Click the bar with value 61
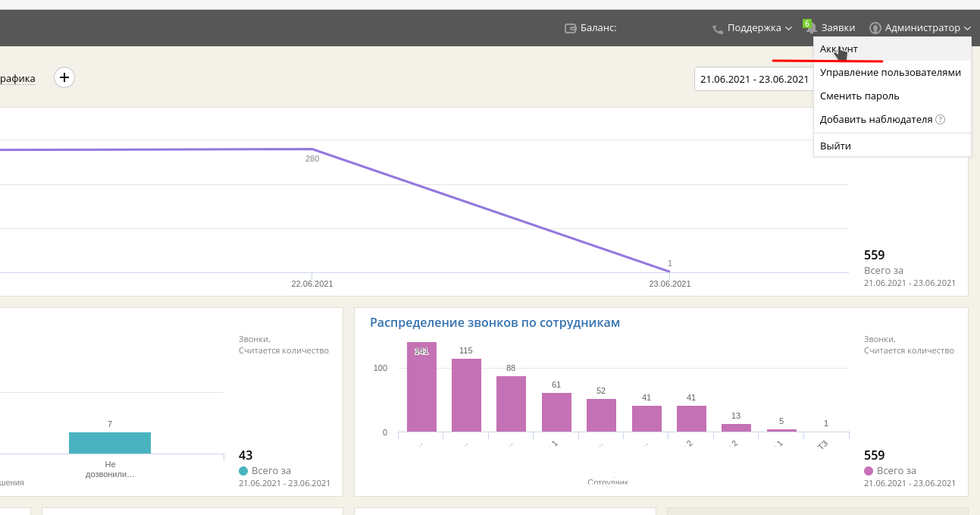 click(x=556, y=413)
